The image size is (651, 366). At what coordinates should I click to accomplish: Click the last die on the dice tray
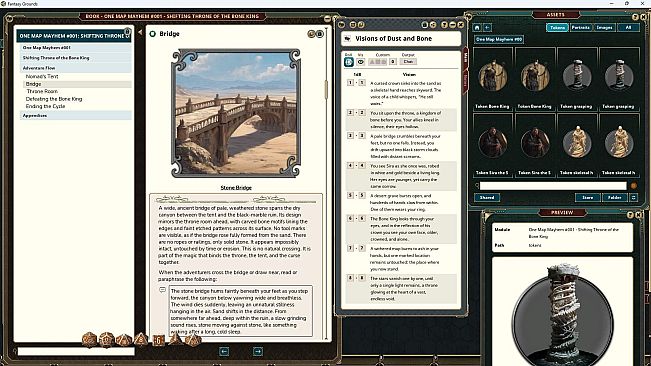[x=193, y=340]
